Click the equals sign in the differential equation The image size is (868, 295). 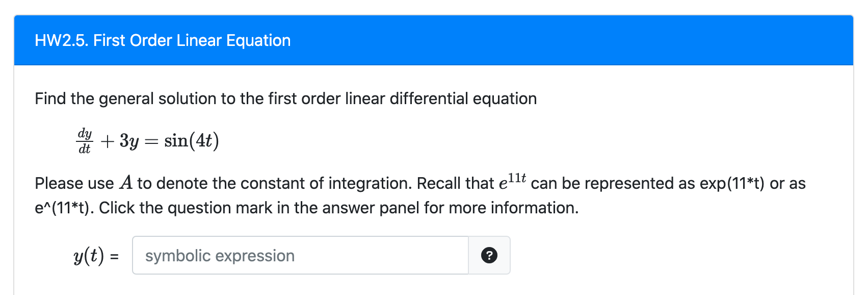click(x=151, y=142)
